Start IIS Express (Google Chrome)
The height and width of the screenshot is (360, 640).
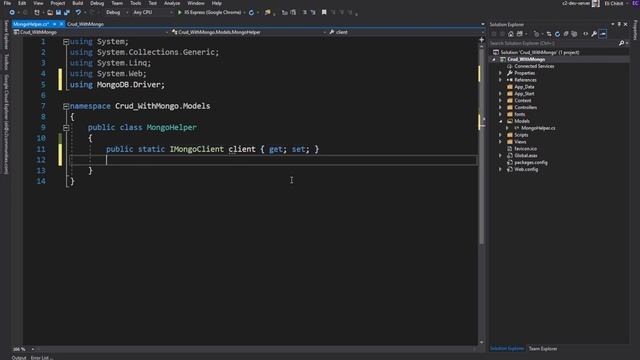pos(210,13)
